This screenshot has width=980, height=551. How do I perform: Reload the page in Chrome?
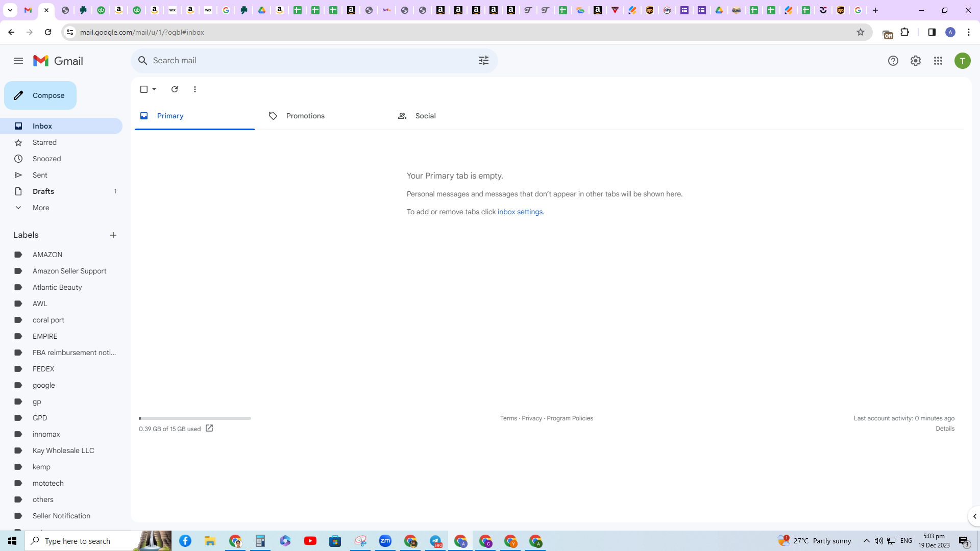point(48,32)
